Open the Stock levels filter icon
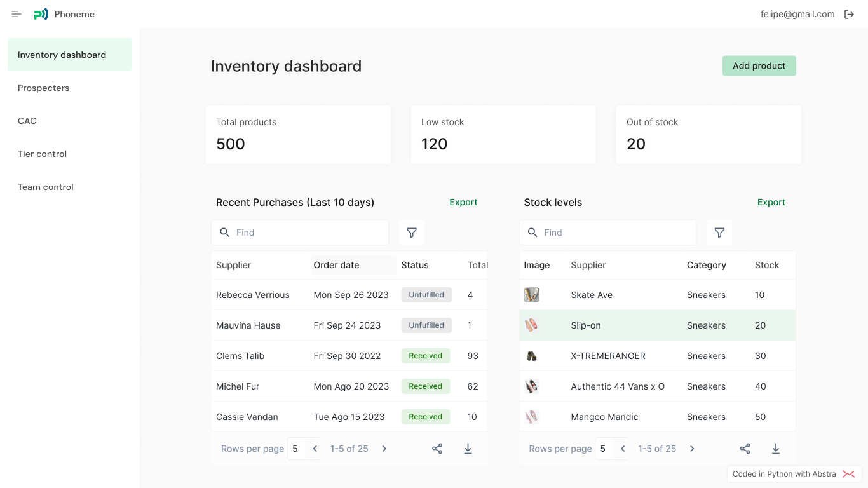 (x=719, y=233)
